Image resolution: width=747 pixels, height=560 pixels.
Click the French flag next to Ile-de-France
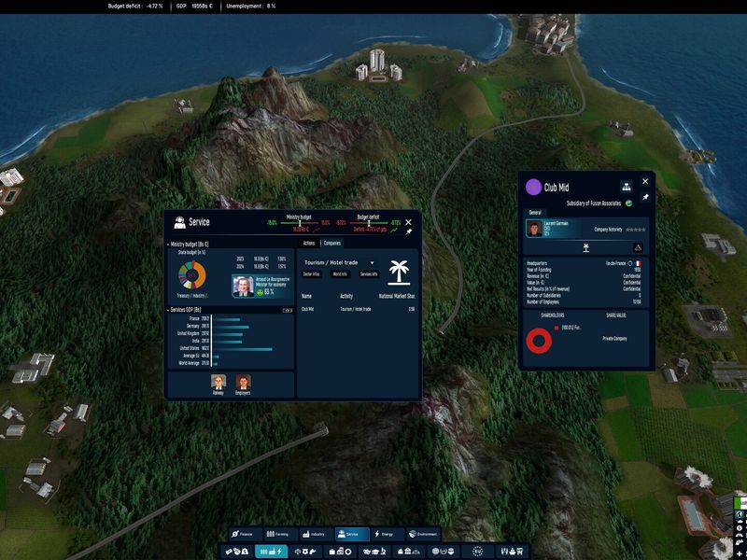pyautogui.click(x=638, y=263)
